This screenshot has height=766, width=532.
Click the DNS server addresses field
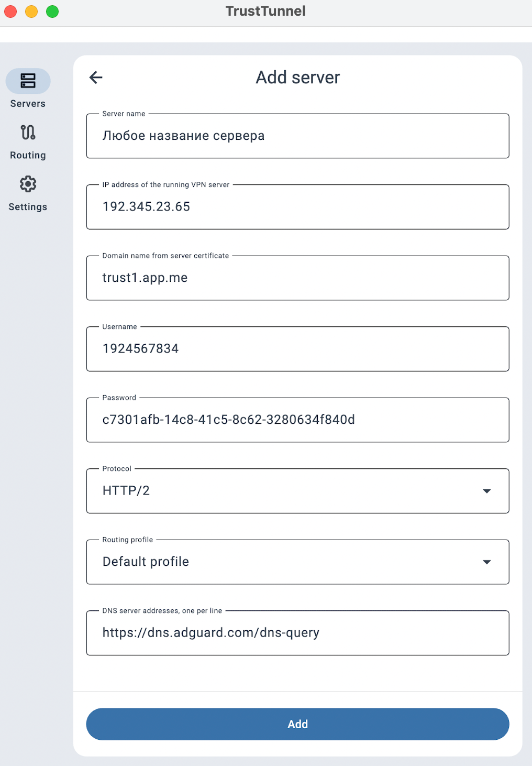coord(297,633)
